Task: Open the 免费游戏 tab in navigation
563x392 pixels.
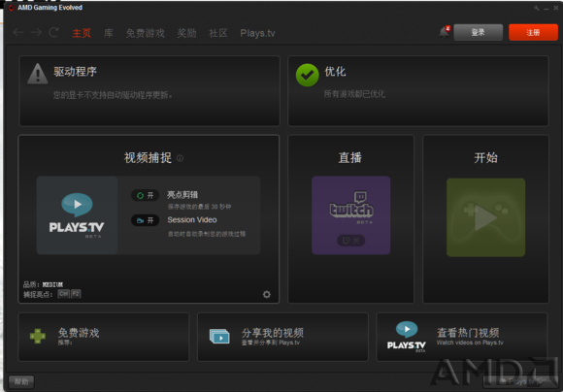Action: click(x=145, y=33)
